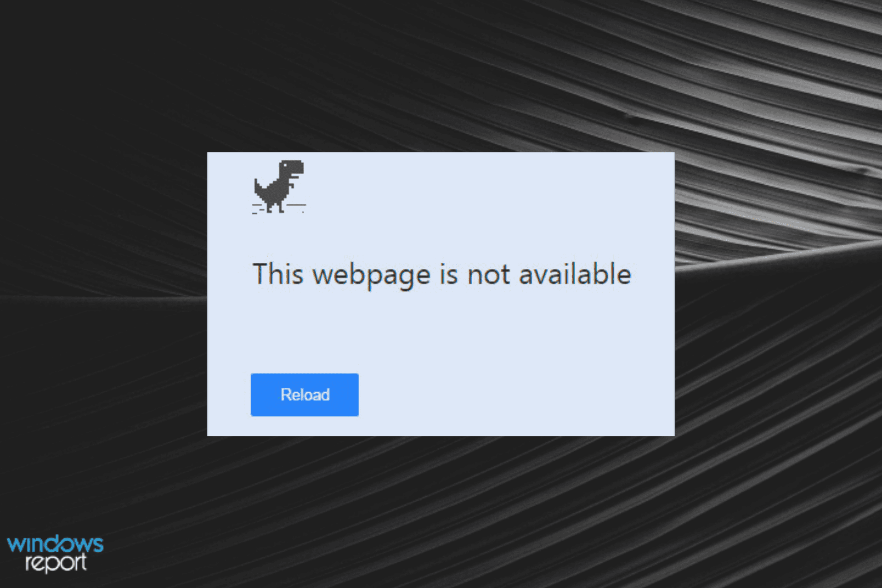Viewport: 882px width, 588px height.
Task: Click the empty area right of the Reload button
Action: click(514, 395)
